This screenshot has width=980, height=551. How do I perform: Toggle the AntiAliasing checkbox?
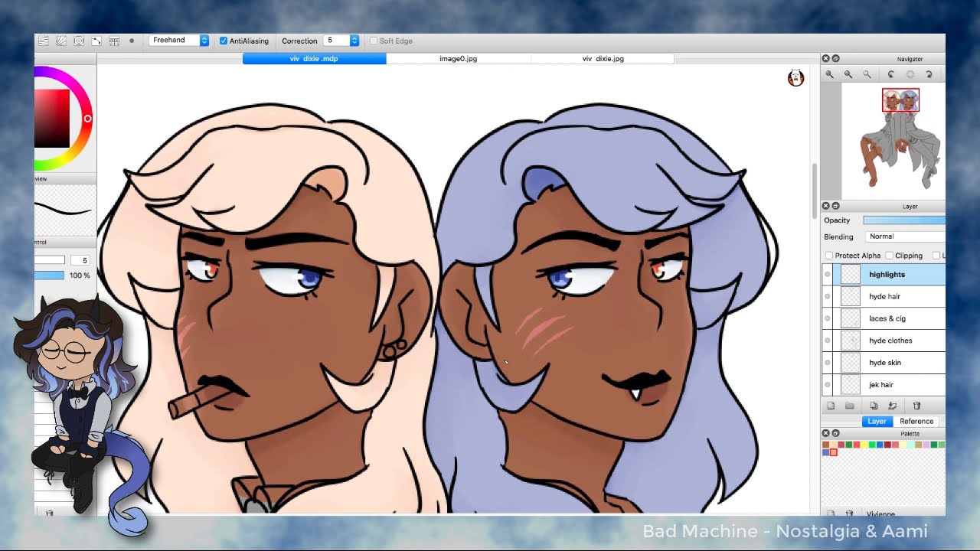[224, 41]
